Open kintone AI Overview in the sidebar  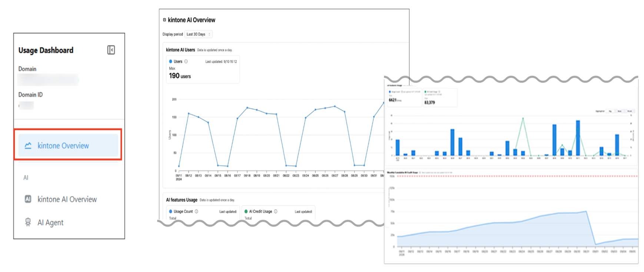67,199
